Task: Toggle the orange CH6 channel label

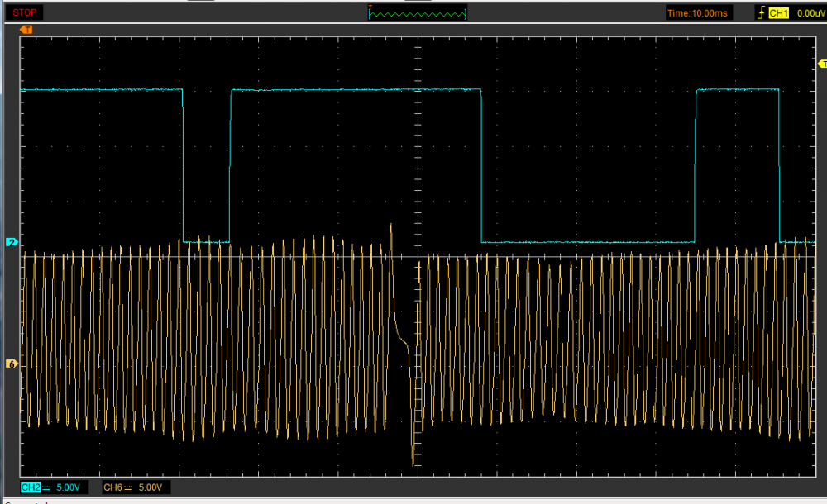Action: [x=112, y=488]
